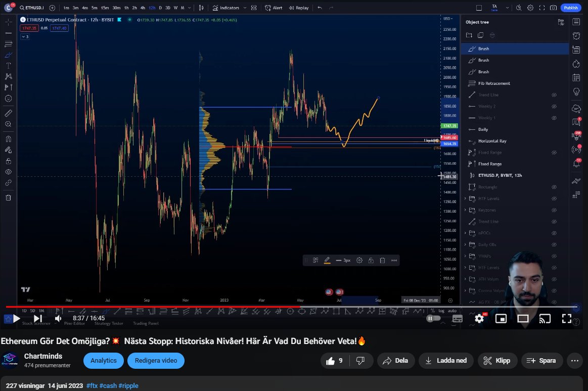Hide all drawings with the eye tool
Screen dimensions: 588x391
8,172
